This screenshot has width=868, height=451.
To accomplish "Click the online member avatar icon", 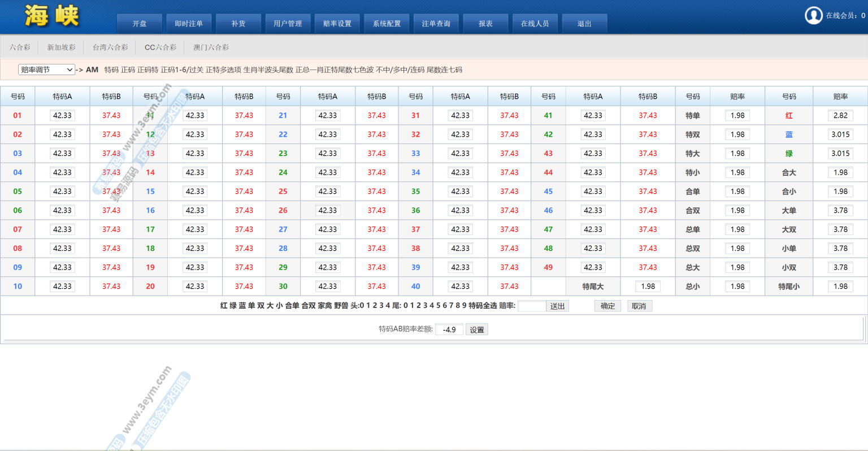I will [x=813, y=15].
